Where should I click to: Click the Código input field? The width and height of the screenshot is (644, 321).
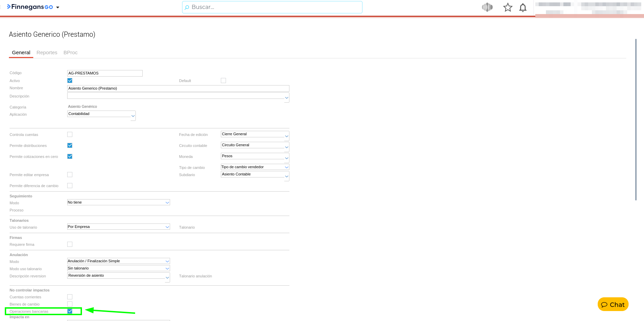105,73
